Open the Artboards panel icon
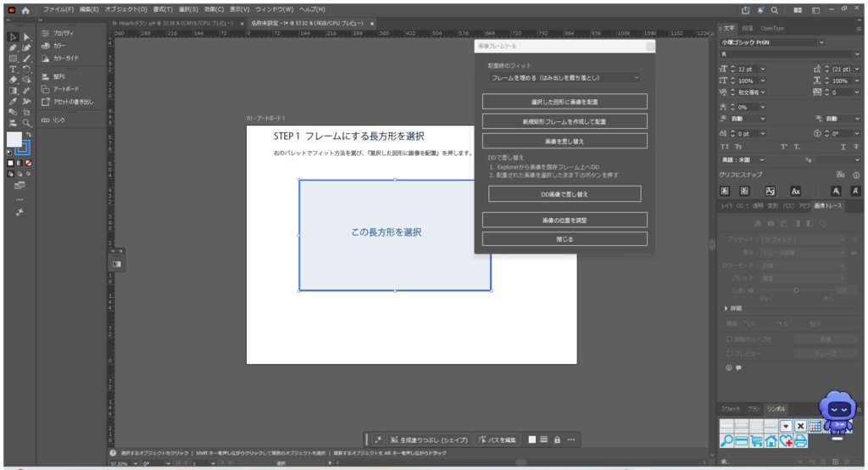 (x=46, y=89)
